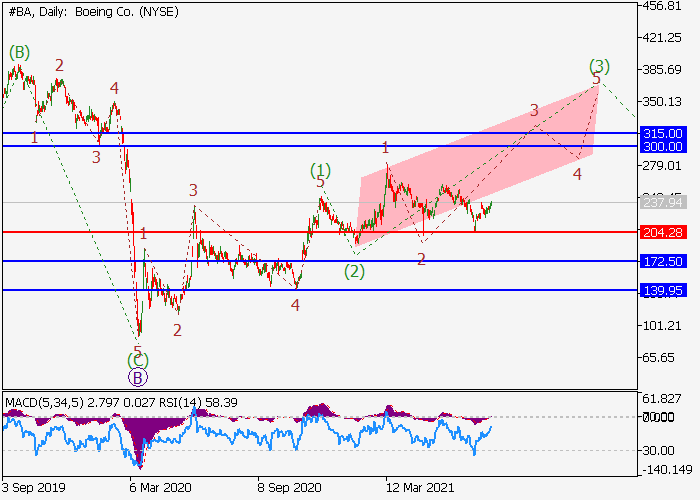The width and height of the screenshot is (700, 500).
Task: Select the green (B) wave label
Action: coord(19,53)
